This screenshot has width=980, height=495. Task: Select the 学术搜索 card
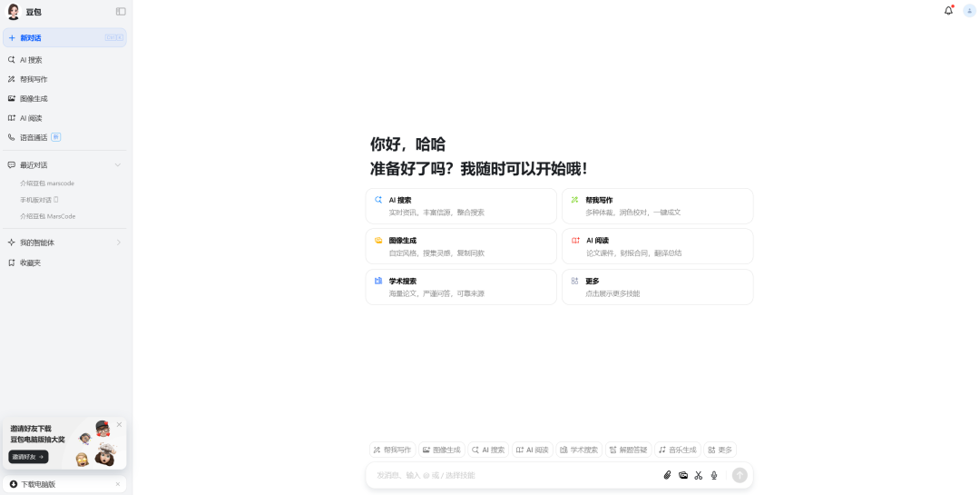(461, 287)
